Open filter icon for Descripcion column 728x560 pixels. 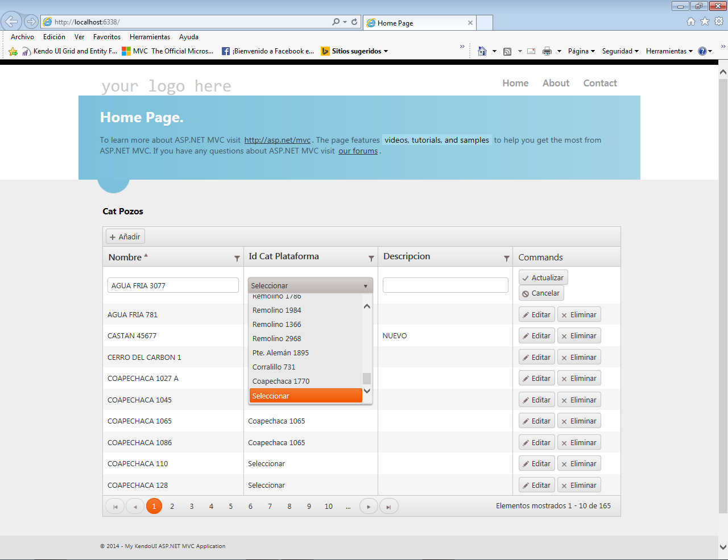pos(506,259)
